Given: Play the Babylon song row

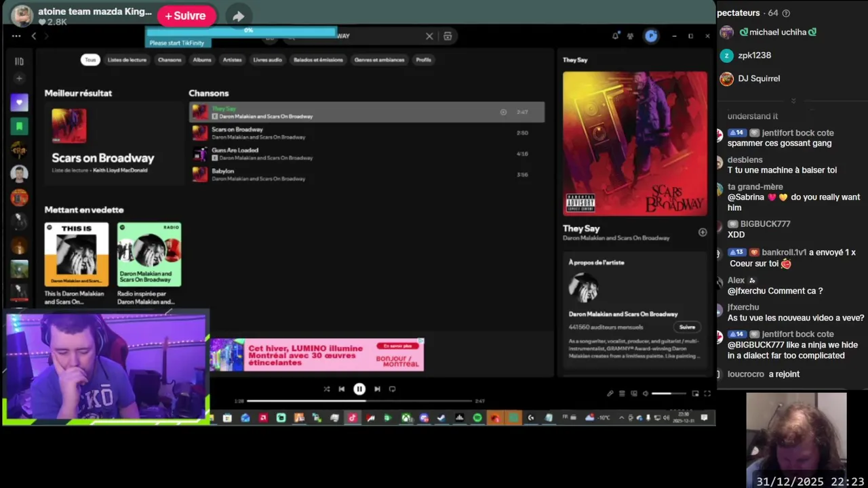Looking at the screenshot, I should [366, 175].
